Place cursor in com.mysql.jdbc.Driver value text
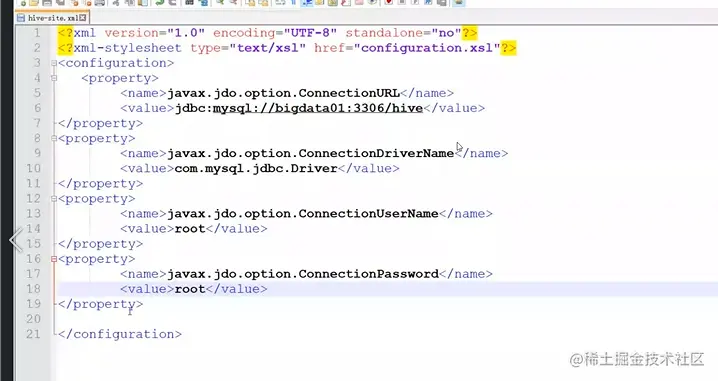718x381 pixels. click(x=256, y=169)
